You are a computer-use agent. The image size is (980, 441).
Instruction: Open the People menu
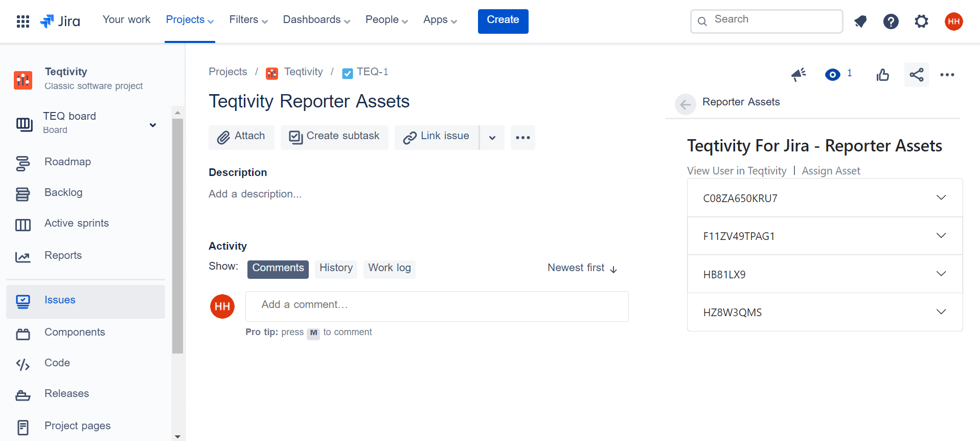(386, 20)
